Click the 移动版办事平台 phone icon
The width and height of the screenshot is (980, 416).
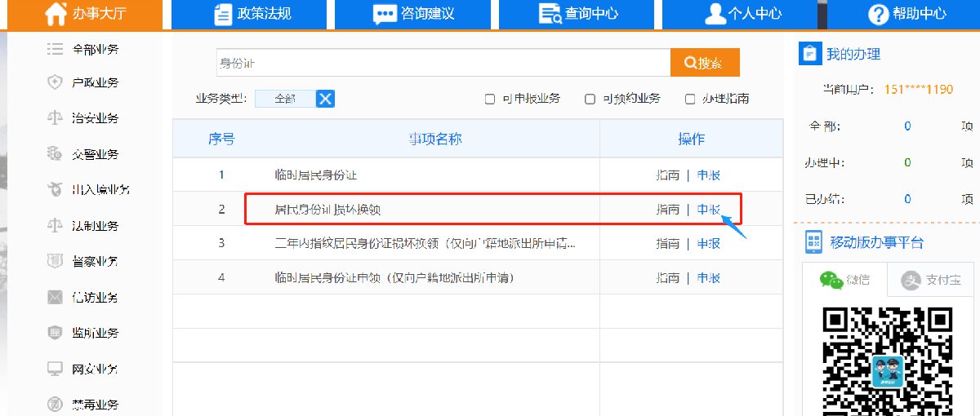813,242
